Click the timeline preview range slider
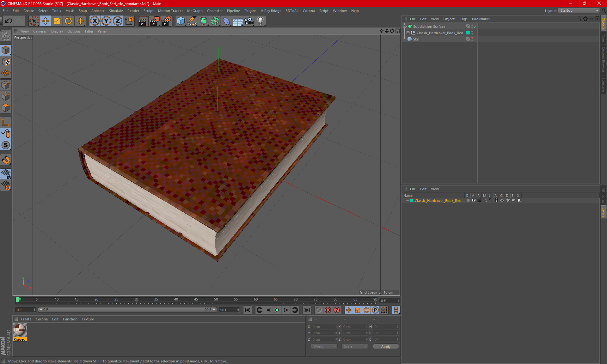 (x=127, y=310)
